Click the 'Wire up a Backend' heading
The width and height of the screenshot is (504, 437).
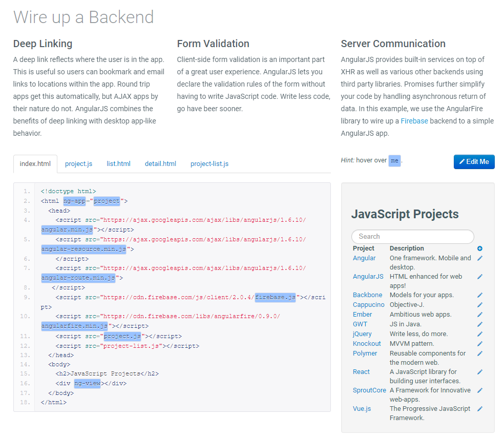(x=83, y=17)
